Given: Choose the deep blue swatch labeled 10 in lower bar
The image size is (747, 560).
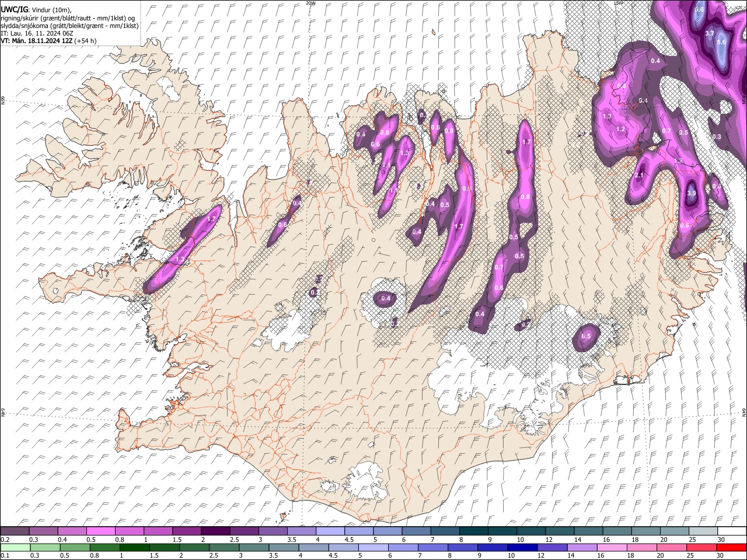Looking at the screenshot, I should click(x=522, y=547).
